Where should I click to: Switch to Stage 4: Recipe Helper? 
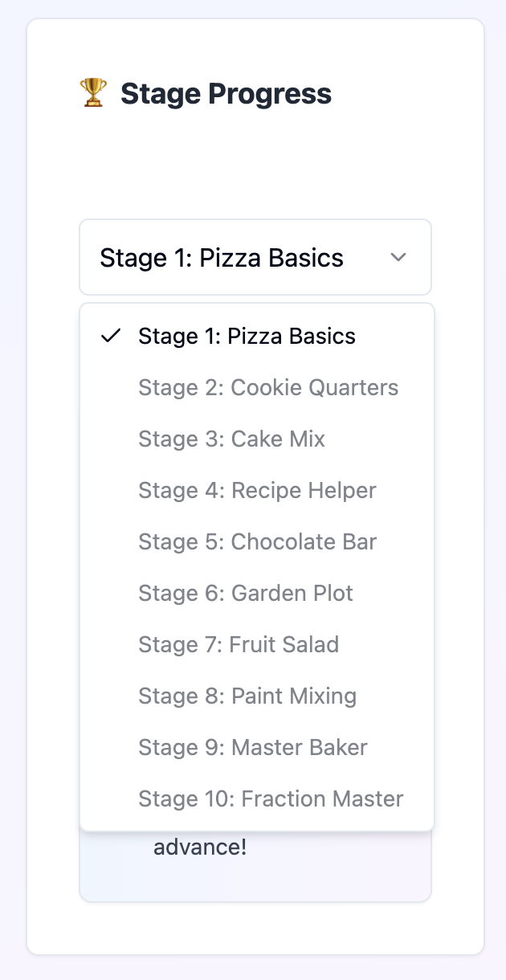[x=257, y=490]
